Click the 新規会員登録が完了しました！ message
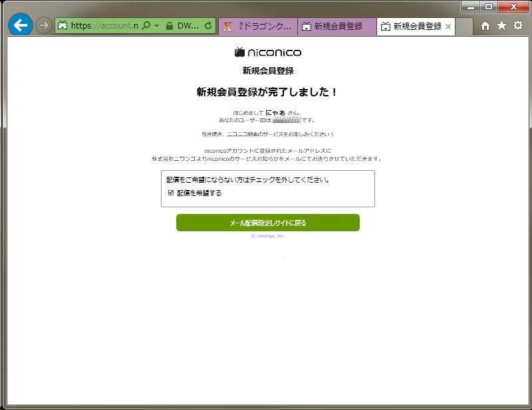The height and width of the screenshot is (410, 532). click(267, 92)
